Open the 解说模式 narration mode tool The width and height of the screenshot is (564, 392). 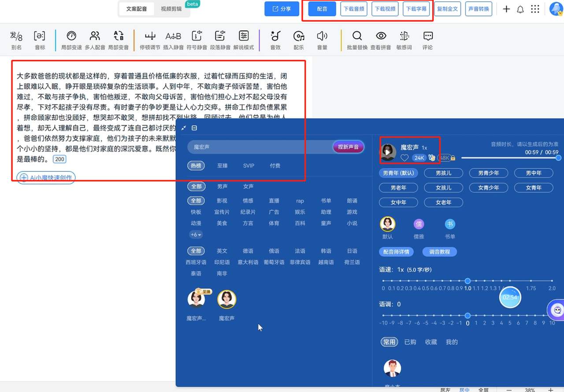coord(244,40)
